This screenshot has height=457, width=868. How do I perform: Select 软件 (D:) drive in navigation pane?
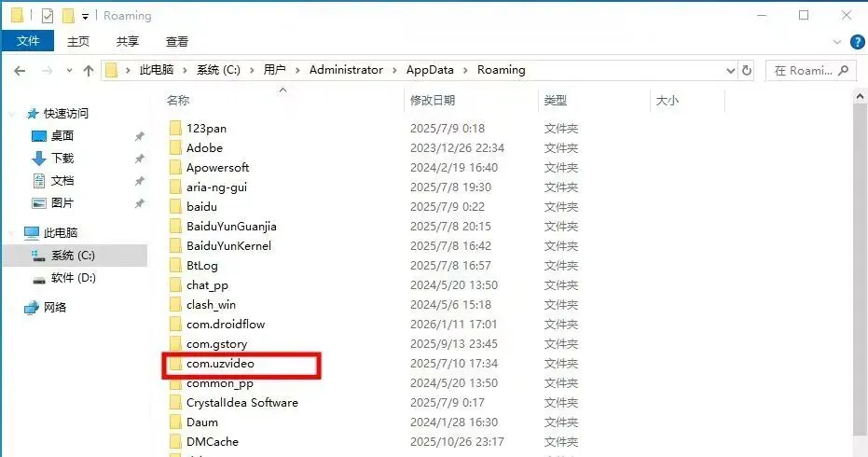(73, 278)
